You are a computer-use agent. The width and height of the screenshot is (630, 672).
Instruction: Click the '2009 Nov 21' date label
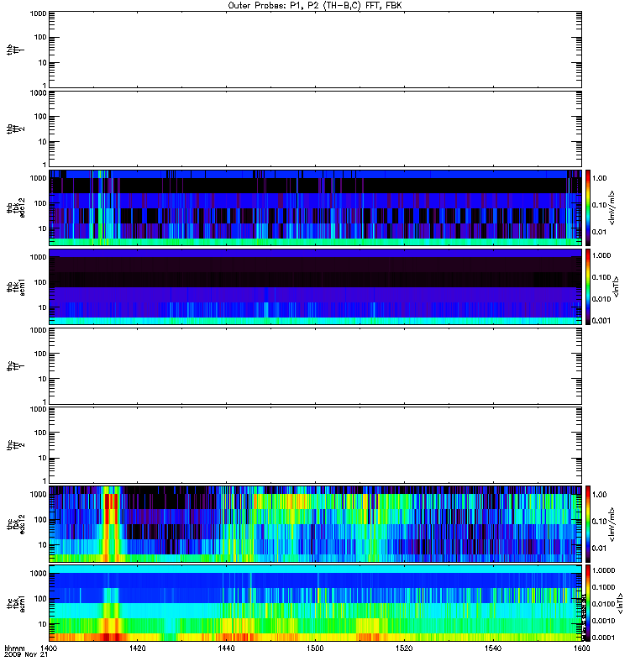[x=26, y=654]
